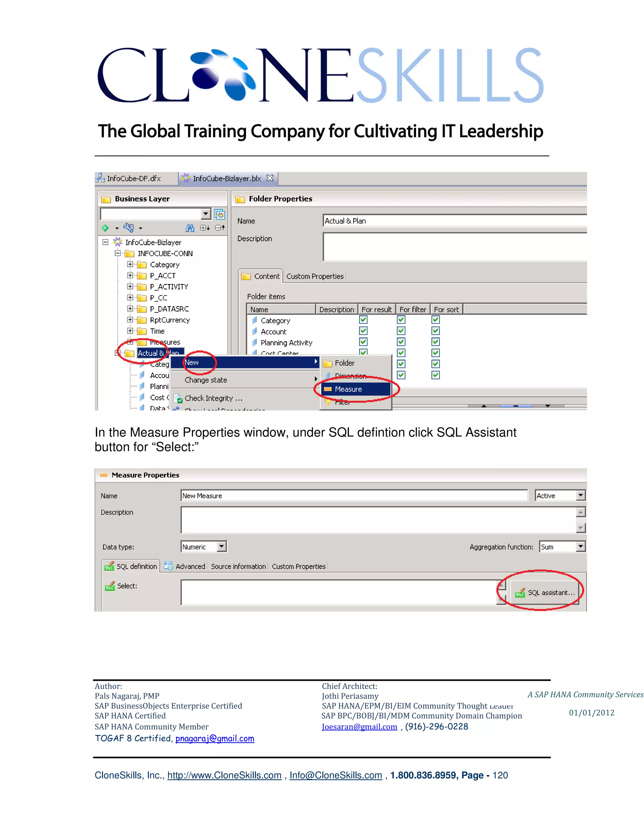
Task: Click the Folder icon in New submenu
Action: pyautogui.click(x=328, y=363)
